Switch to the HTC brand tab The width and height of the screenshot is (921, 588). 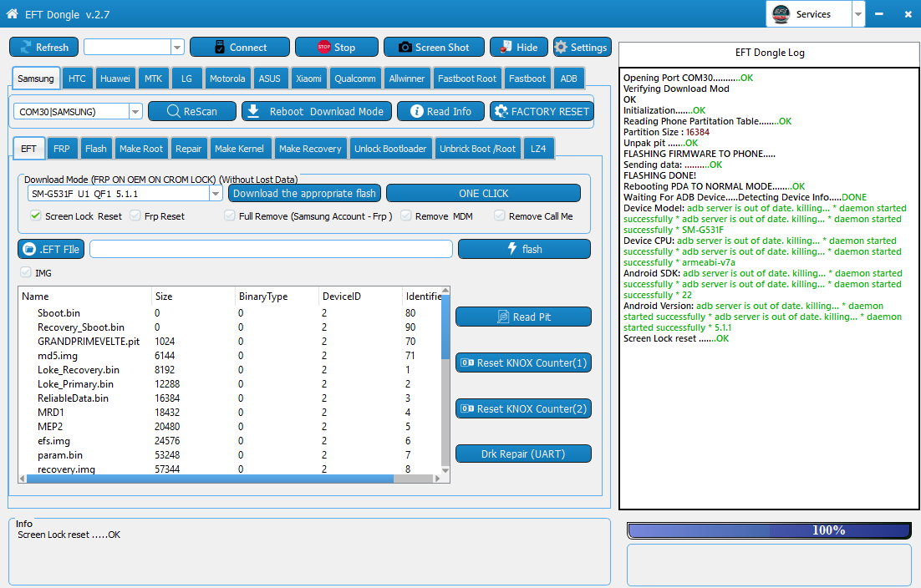point(77,79)
